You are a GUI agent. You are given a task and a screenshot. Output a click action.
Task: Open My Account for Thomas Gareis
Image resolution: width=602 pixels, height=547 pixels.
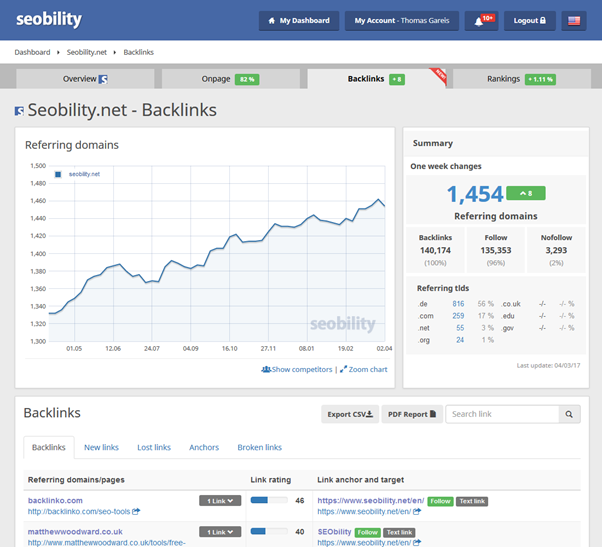[402, 21]
